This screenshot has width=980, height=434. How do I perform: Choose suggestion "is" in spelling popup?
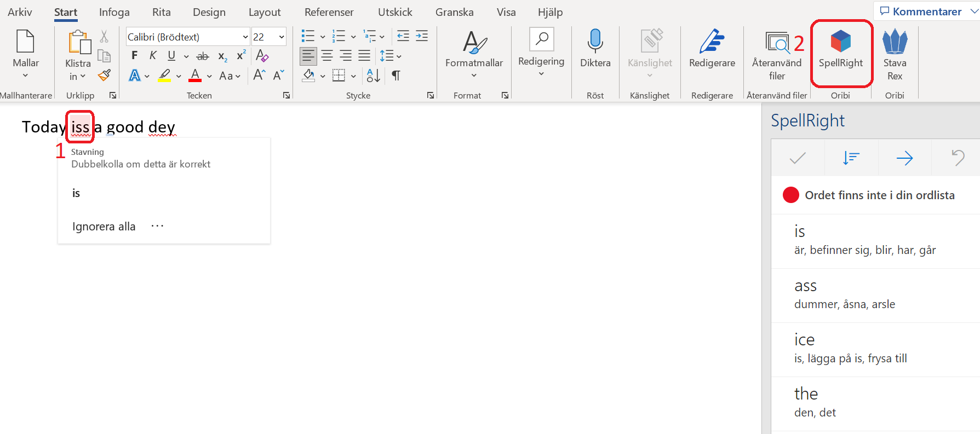coord(76,193)
